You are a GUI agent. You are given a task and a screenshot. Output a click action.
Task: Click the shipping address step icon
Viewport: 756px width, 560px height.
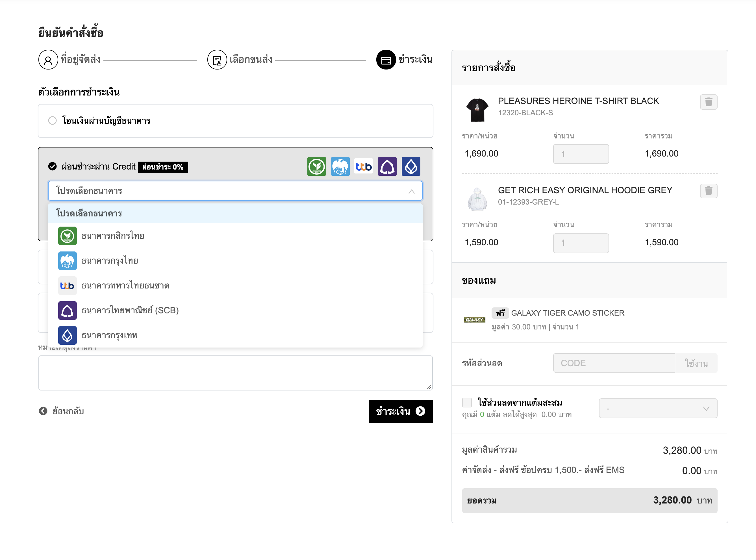pyautogui.click(x=48, y=60)
